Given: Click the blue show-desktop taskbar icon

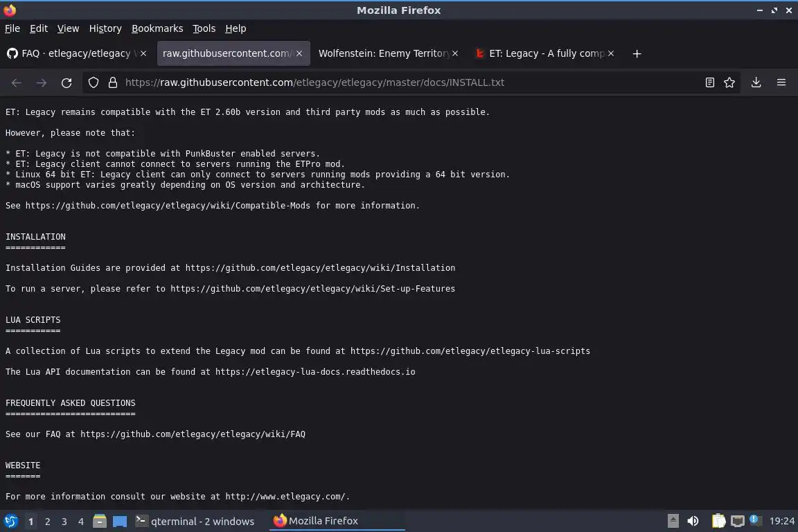Looking at the screenshot, I should [x=120, y=522].
